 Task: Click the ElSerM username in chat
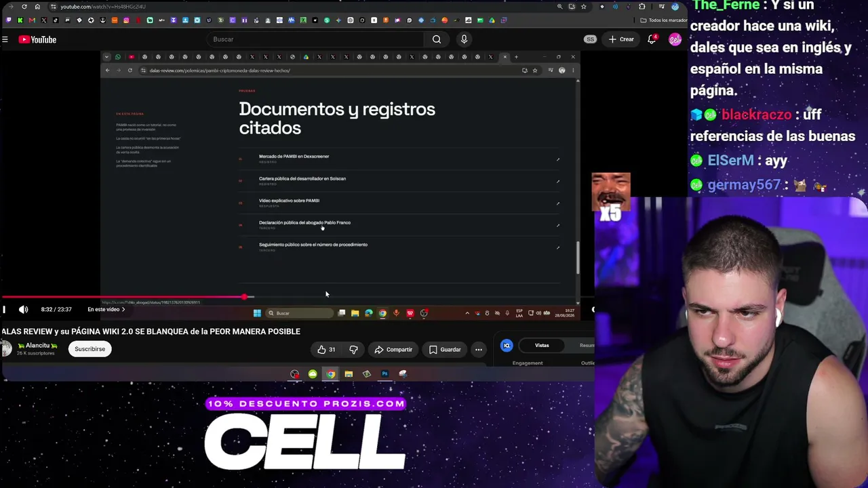[731, 161]
